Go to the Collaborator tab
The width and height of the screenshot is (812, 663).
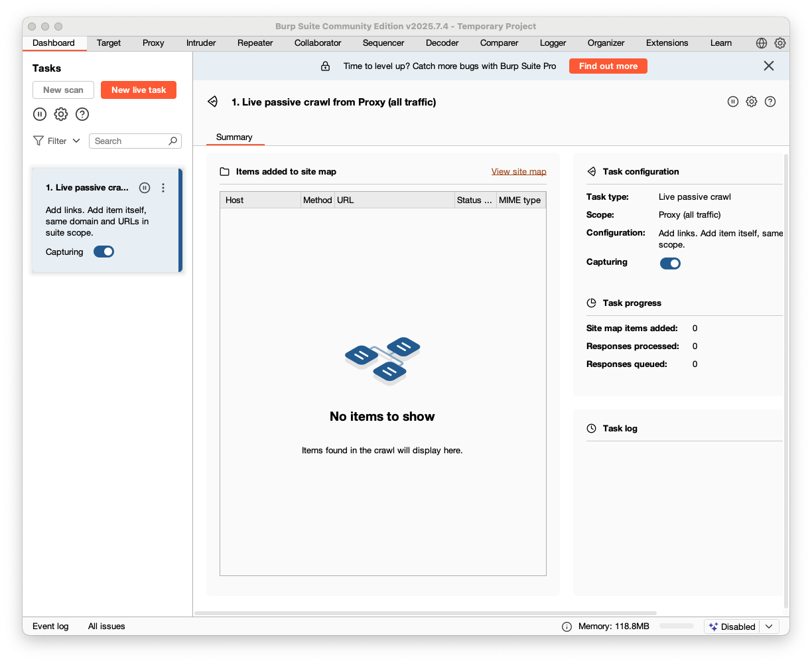(x=318, y=43)
